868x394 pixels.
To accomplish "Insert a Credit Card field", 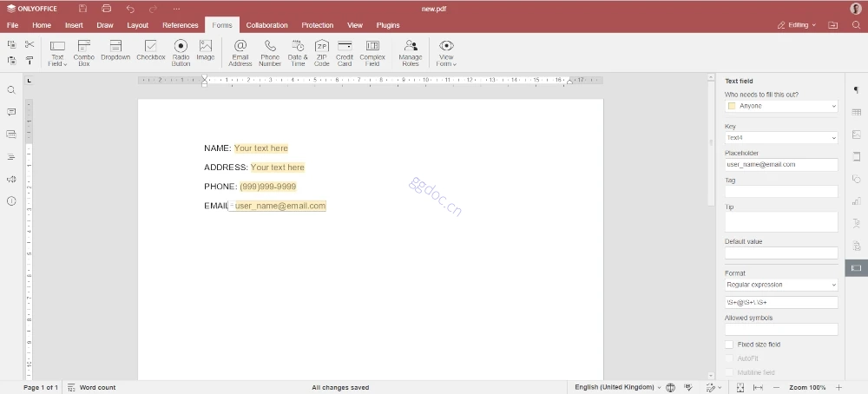I will 345,53.
